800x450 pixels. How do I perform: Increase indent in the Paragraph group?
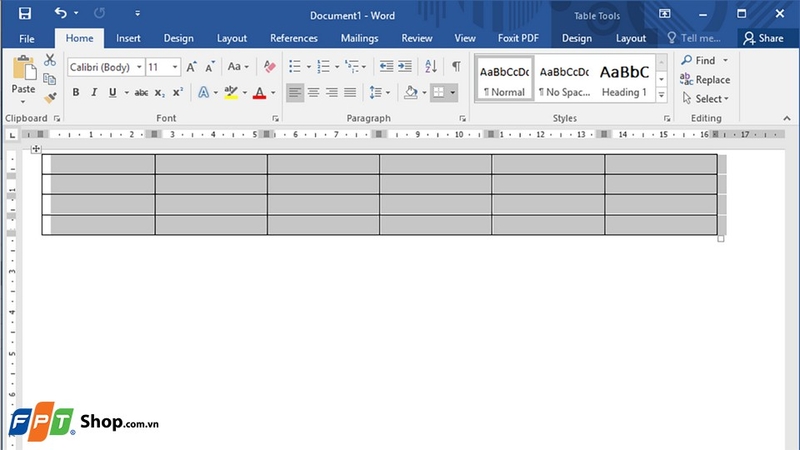tap(405, 67)
